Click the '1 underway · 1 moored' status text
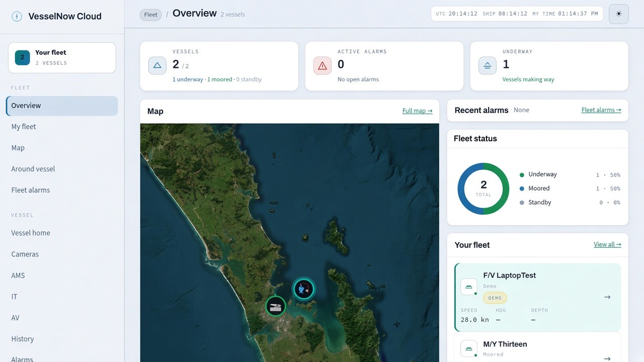Screen dimensions: 644x362 coord(202,79)
